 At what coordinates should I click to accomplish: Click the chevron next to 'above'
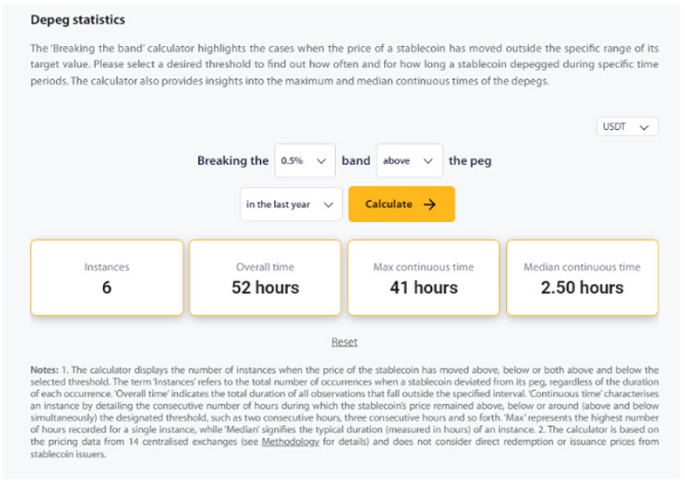click(x=428, y=160)
